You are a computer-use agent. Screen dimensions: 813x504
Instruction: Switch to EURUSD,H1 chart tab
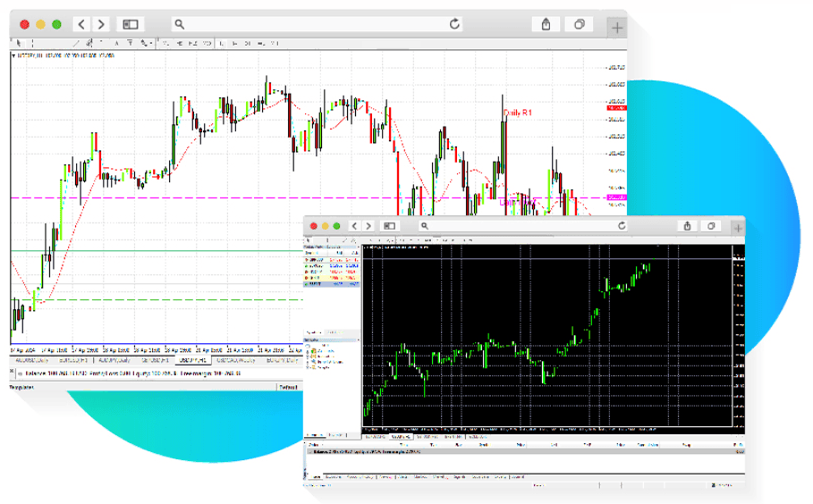pyautogui.click(x=73, y=360)
